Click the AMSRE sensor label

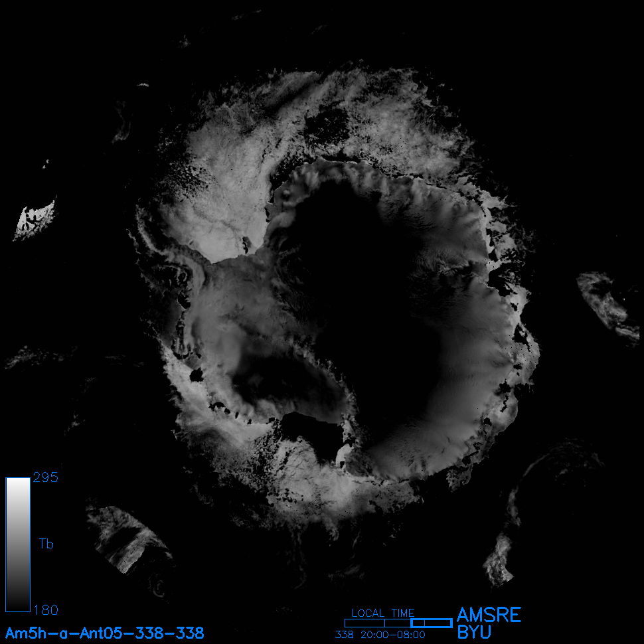point(489,615)
